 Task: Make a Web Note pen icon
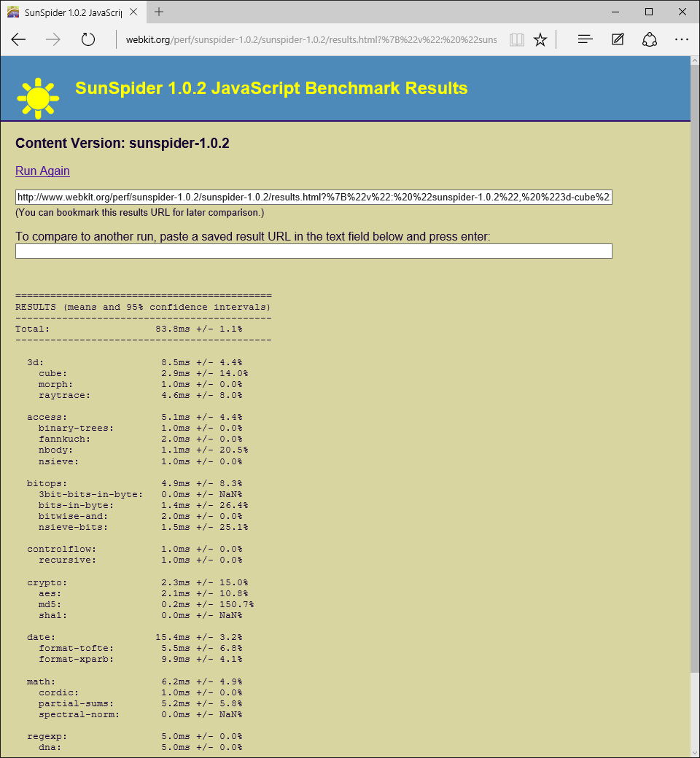(618, 39)
